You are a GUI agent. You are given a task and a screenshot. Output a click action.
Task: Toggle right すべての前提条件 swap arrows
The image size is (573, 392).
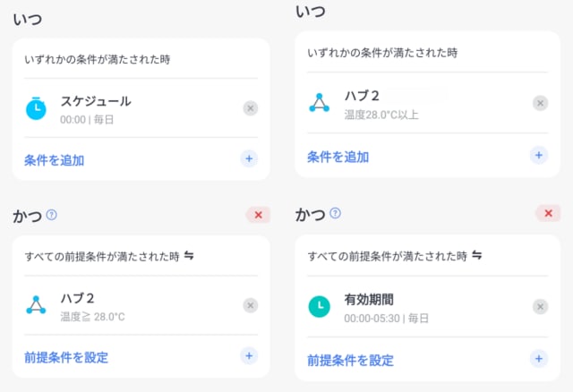pos(476,255)
